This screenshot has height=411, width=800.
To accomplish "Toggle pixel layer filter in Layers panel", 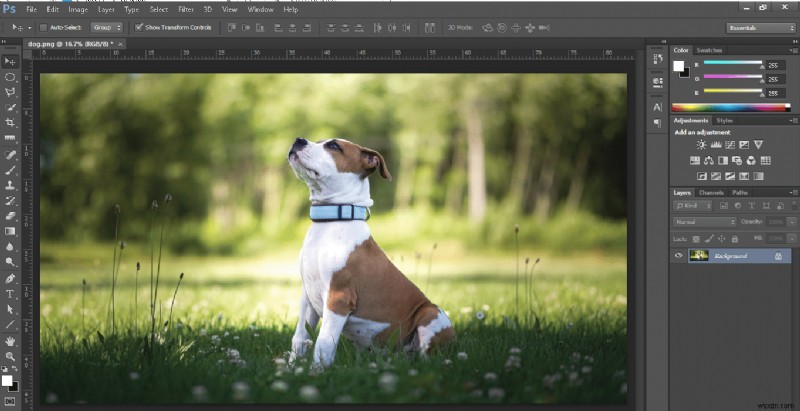I will (723, 206).
